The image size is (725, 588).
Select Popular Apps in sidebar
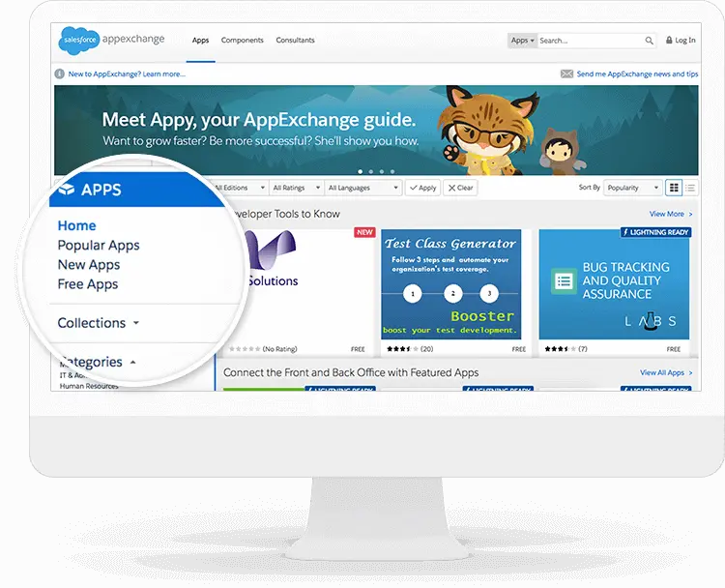pos(99,246)
